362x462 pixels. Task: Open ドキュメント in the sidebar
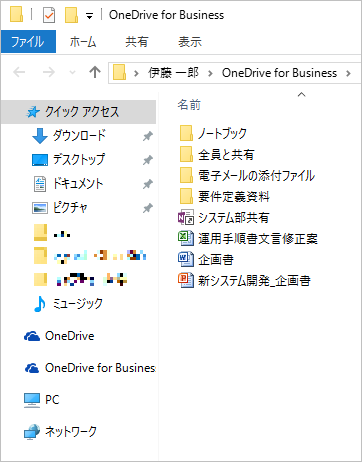pyautogui.click(x=78, y=183)
